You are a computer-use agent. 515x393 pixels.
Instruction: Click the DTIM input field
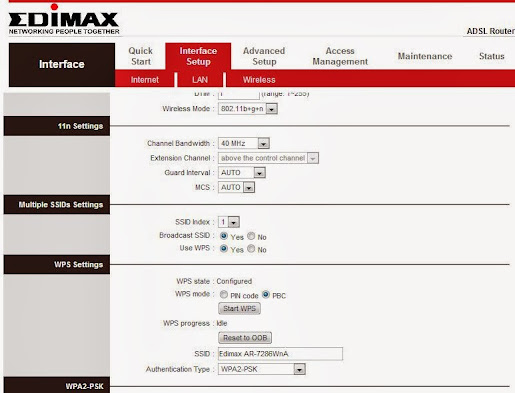(239, 95)
